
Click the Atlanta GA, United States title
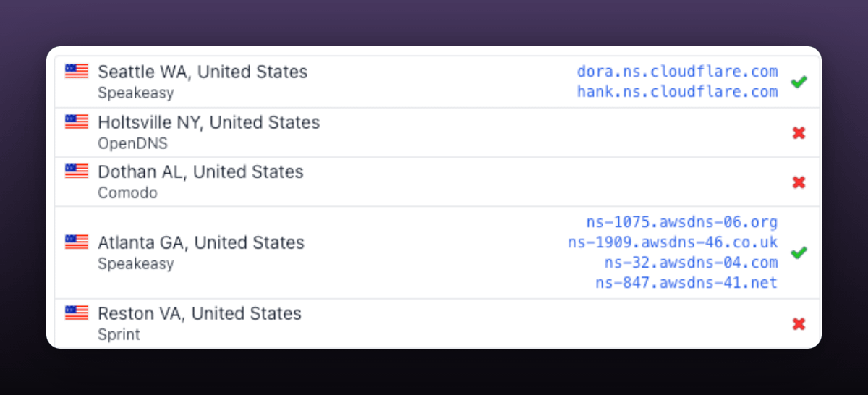point(201,242)
